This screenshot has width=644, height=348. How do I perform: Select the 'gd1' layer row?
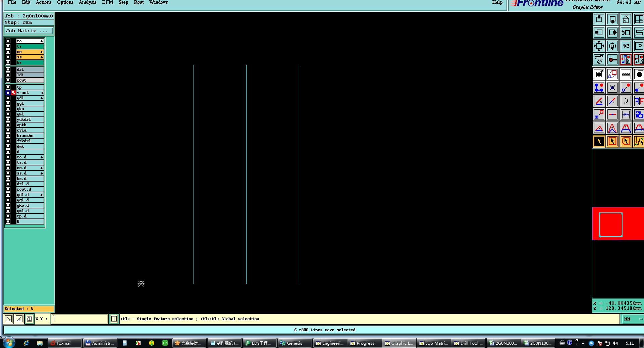tap(30, 98)
